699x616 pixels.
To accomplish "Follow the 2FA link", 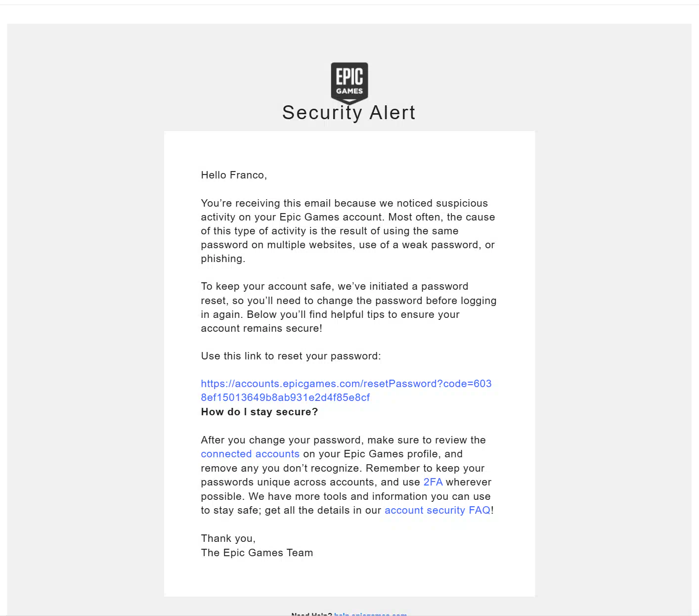I will 433,483.
